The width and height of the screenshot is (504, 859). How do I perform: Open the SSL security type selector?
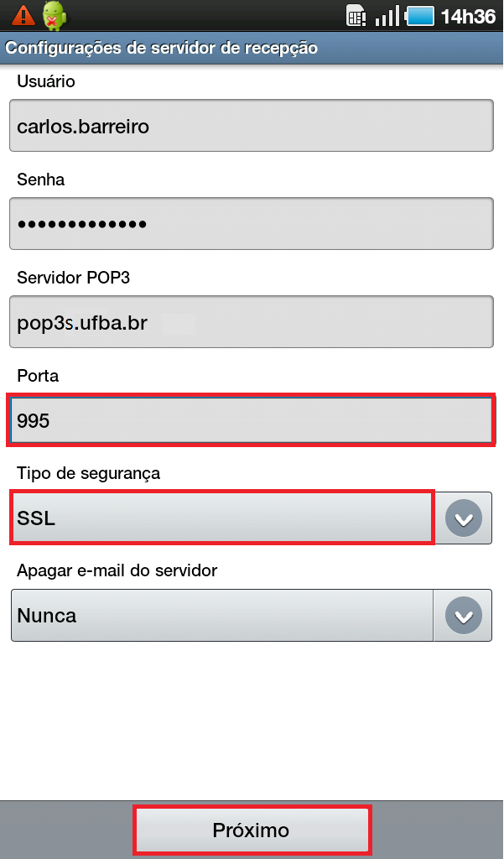(223, 518)
